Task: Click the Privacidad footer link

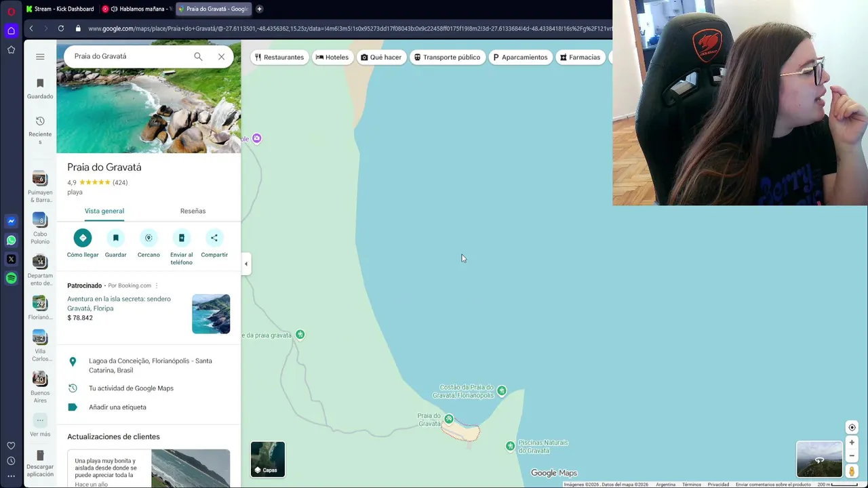Action: (x=718, y=485)
